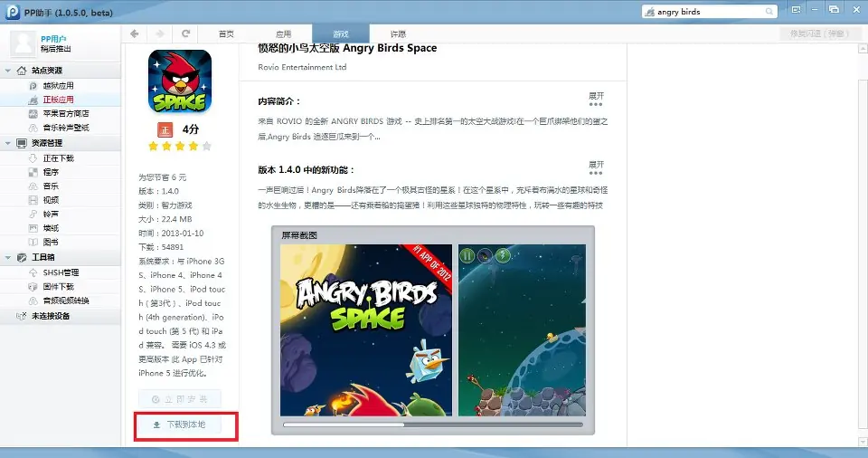Viewport: 868px width, 458px height.
Task: Click the 下载：54891 count line
Action: point(161,247)
